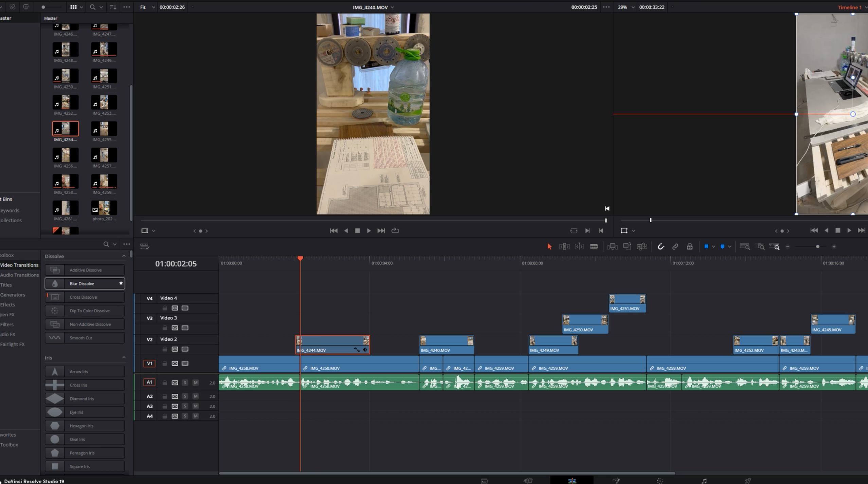Solo audio track A2

pyautogui.click(x=185, y=396)
